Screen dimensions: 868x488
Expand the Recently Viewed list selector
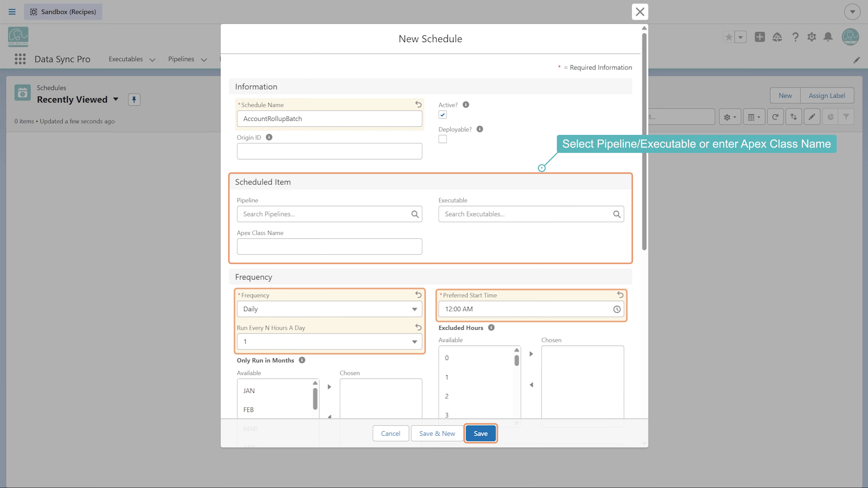pos(116,99)
